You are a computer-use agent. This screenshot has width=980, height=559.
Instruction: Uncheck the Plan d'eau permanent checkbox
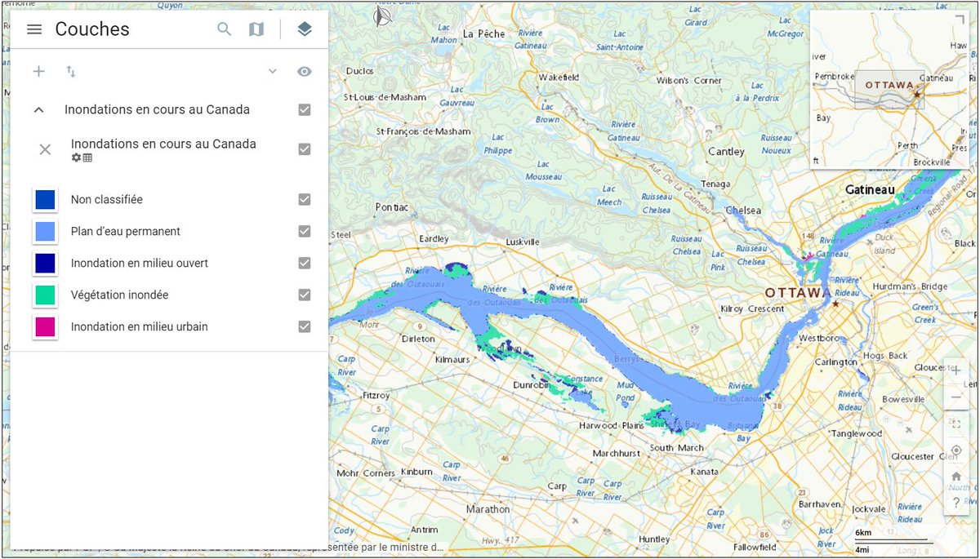click(305, 231)
